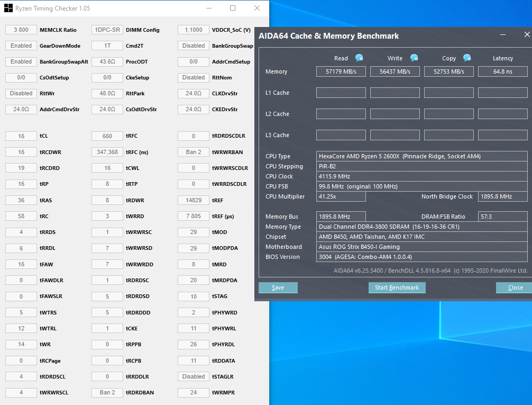Click the tRDRDBAN Ban 2 field
532x405 pixels.
tap(107, 392)
